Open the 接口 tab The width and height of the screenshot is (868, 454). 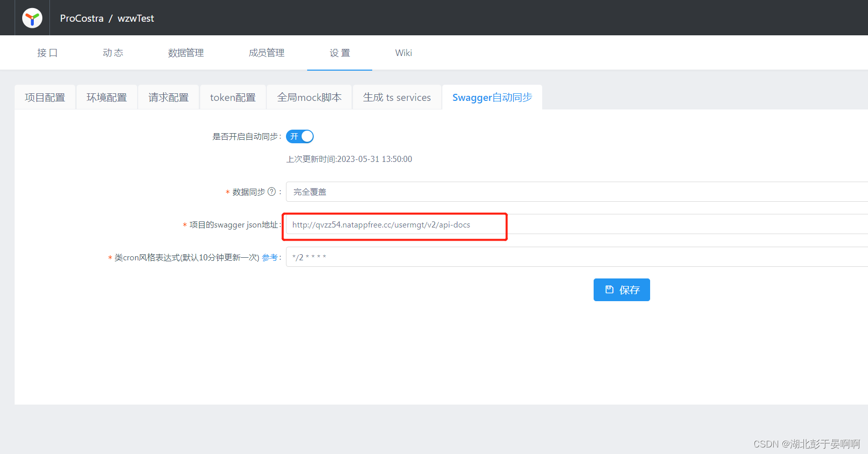pyautogui.click(x=47, y=53)
